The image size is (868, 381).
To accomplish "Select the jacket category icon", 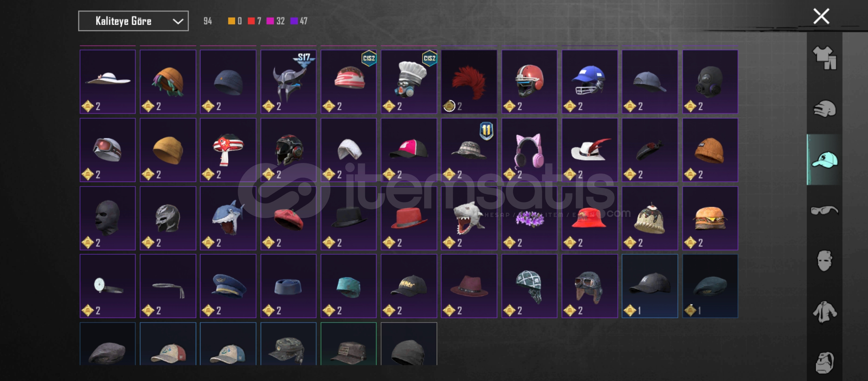I will click(x=824, y=312).
